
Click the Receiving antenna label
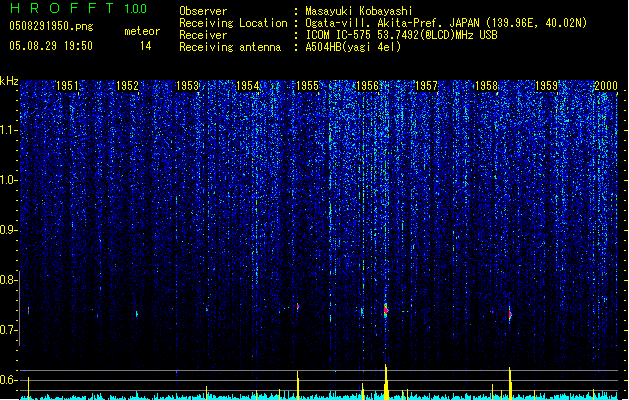(230, 47)
